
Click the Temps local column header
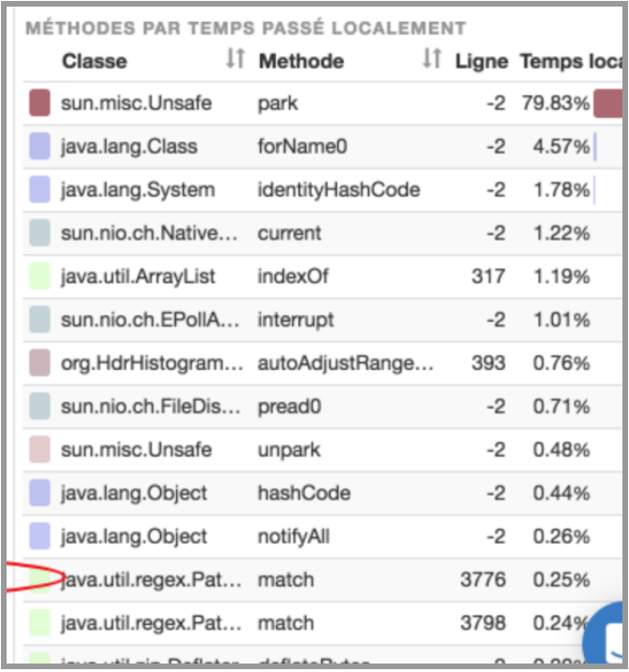click(x=568, y=61)
